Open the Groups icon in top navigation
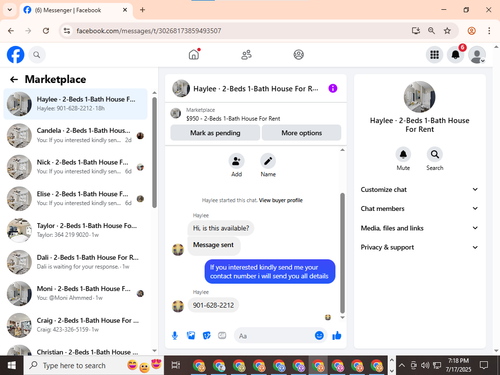The image size is (500, 375). coord(299,55)
